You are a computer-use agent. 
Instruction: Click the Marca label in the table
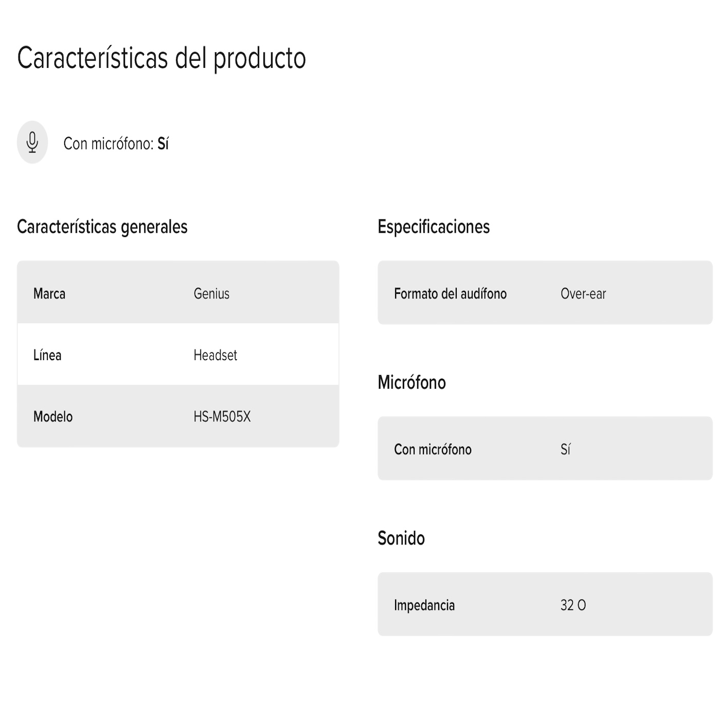pyautogui.click(x=49, y=293)
